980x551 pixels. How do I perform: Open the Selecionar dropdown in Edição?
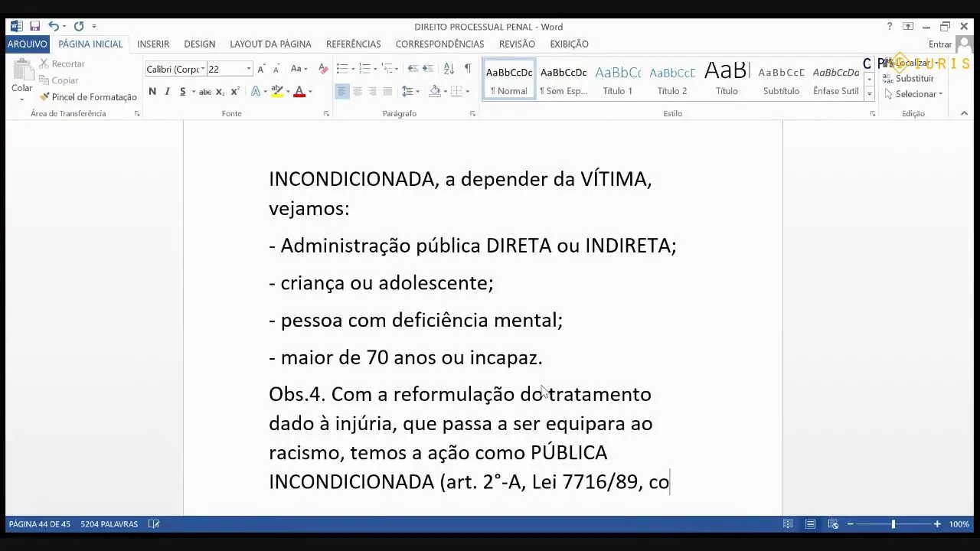pyautogui.click(x=914, y=94)
